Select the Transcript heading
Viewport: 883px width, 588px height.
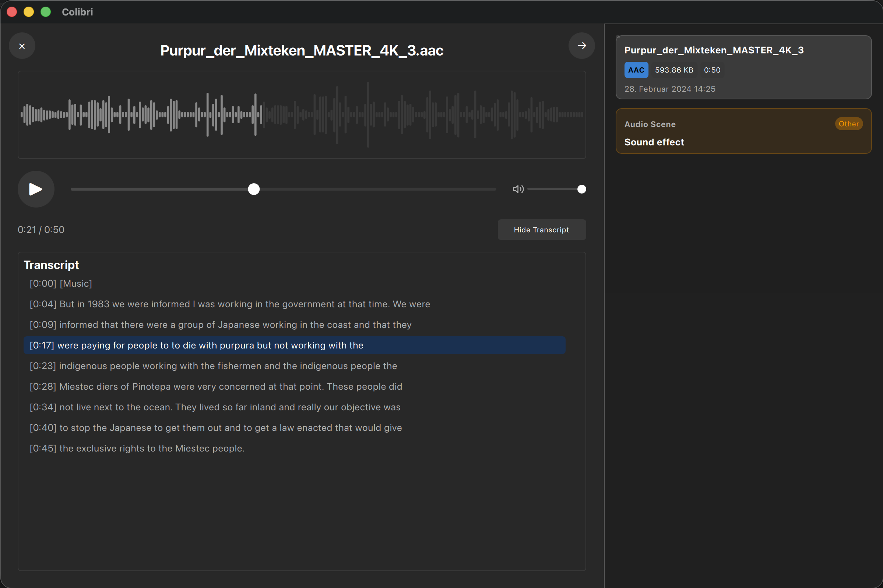coord(52,265)
